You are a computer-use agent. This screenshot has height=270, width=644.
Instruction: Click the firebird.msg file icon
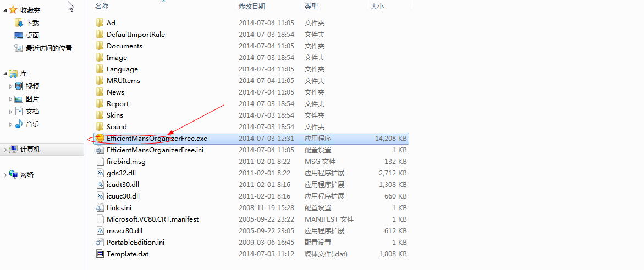click(100, 161)
